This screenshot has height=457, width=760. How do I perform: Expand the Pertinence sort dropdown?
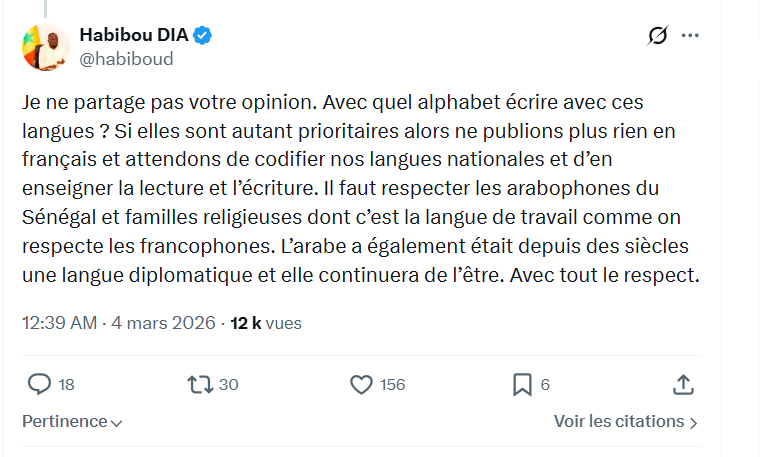click(73, 422)
